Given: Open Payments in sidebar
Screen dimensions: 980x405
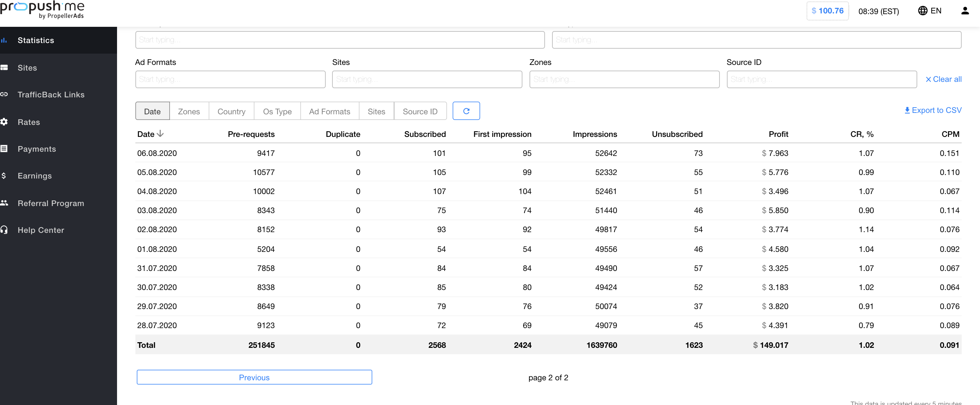Looking at the screenshot, I should pos(37,149).
